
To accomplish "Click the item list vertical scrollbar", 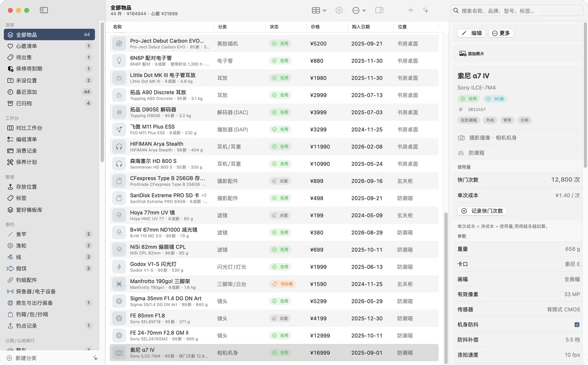I will [x=446, y=287].
